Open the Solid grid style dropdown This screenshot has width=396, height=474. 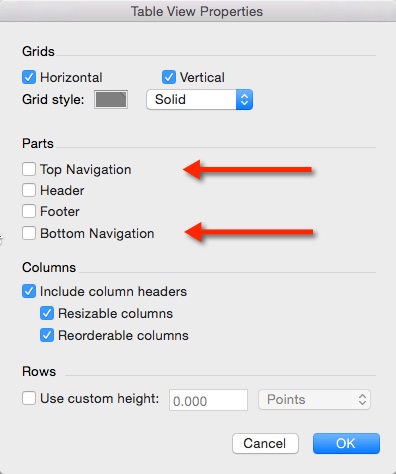coord(199,99)
